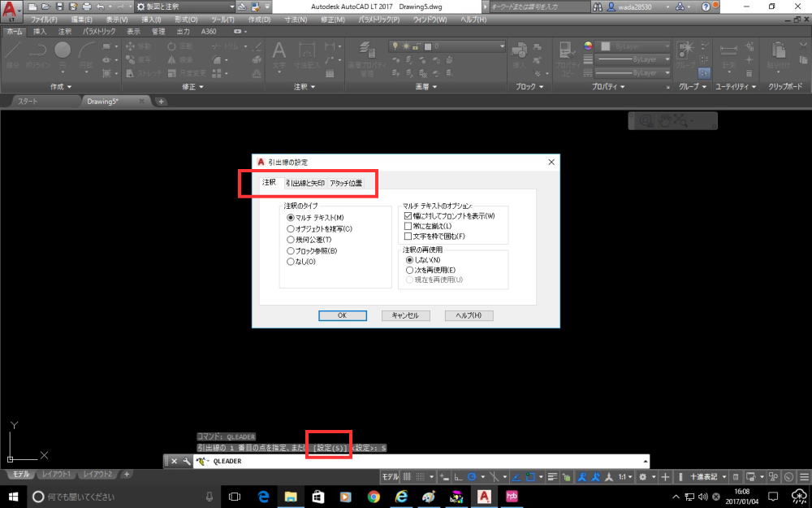Select the large Text A tool in ribbon
Image resolution: width=812 pixels, height=508 pixels.
(279, 50)
